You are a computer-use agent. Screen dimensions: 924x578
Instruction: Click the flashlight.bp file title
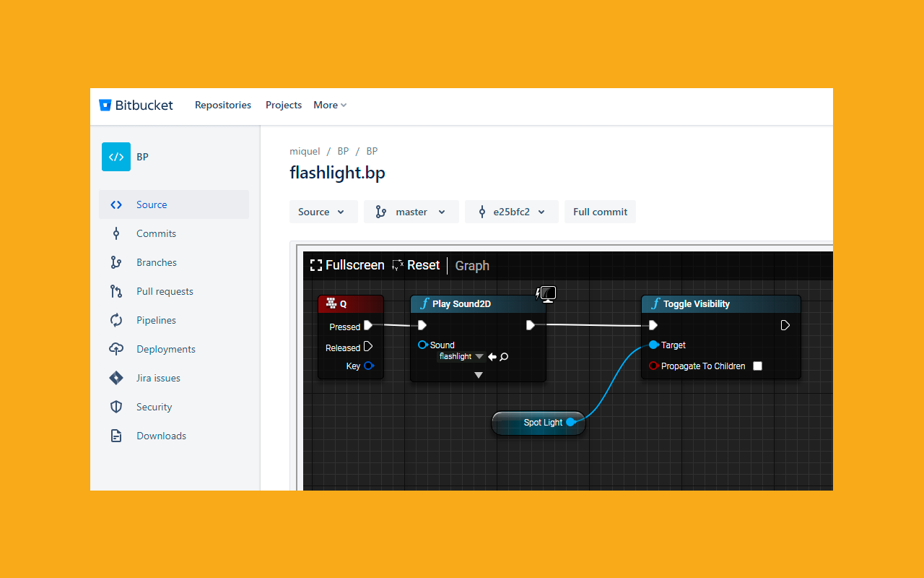click(x=337, y=173)
